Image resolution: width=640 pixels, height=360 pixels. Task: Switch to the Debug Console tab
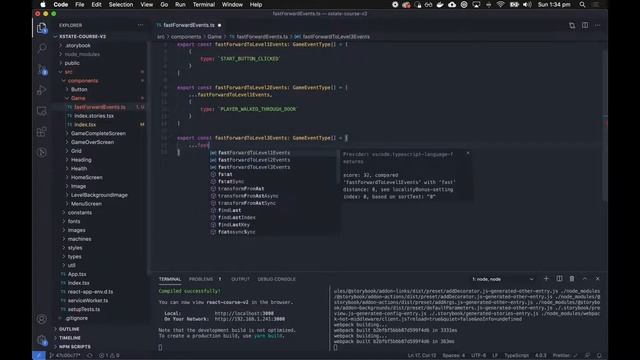point(276,279)
